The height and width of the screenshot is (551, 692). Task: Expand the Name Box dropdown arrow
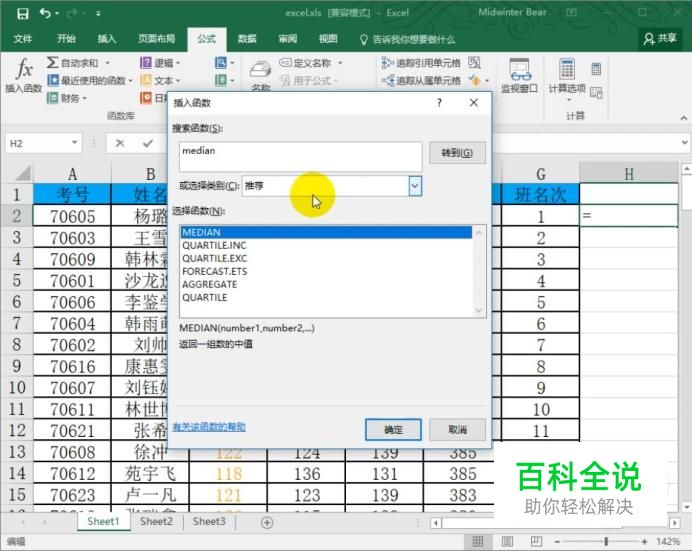point(75,143)
